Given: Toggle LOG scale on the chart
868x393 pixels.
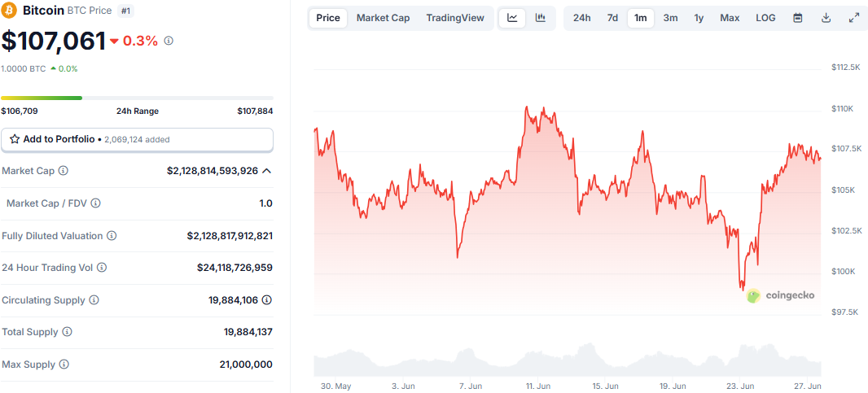Looking at the screenshot, I should point(765,18).
